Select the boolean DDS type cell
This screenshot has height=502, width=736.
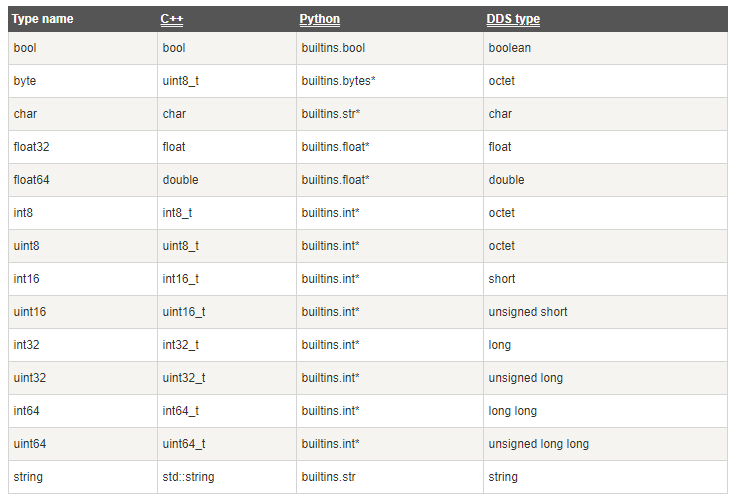tap(510, 48)
